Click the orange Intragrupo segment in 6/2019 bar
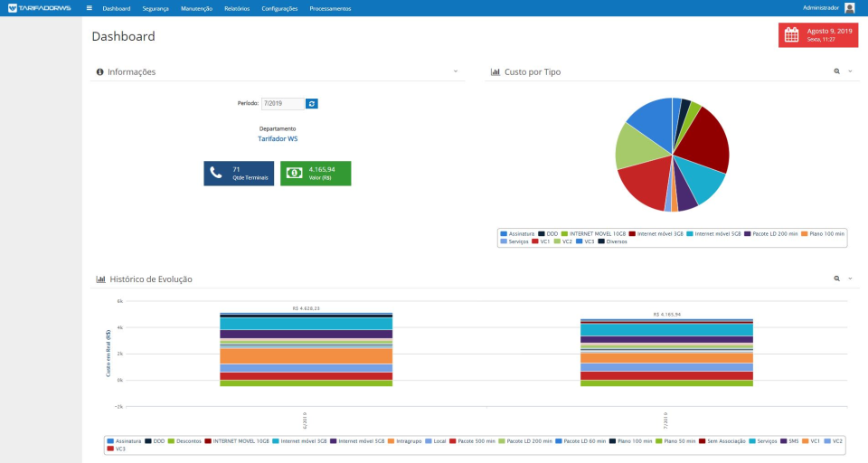The image size is (868, 463). [x=307, y=355]
